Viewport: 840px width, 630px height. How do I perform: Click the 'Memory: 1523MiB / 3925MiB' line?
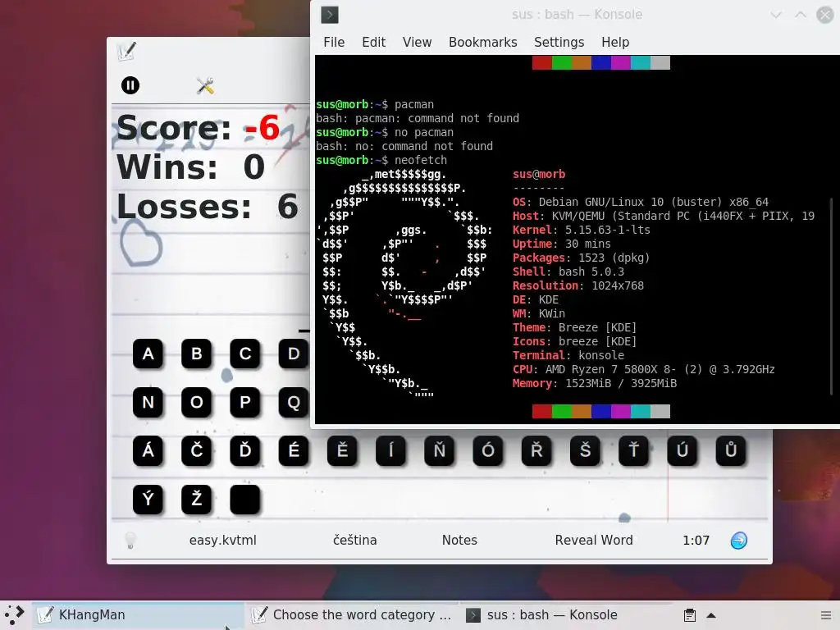(x=595, y=383)
